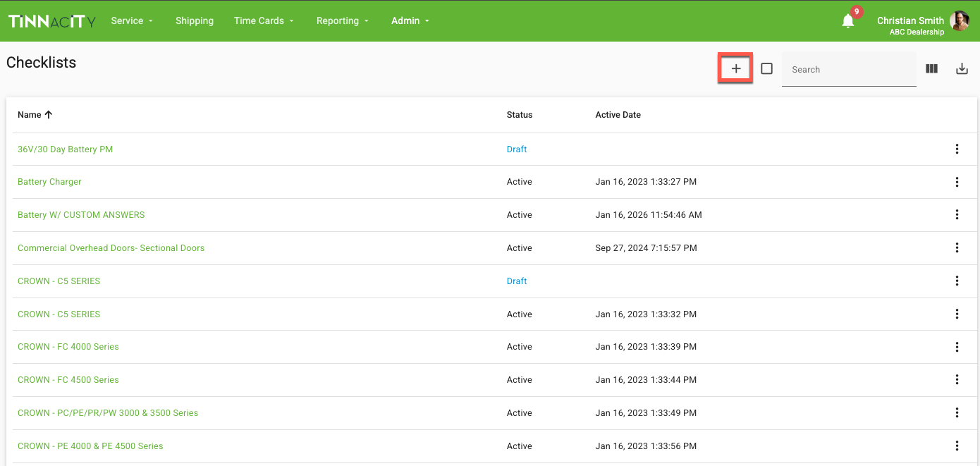
Task: Open CROWN - PE 4000 & PE 4500 Series
Action: tap(90, 446)
